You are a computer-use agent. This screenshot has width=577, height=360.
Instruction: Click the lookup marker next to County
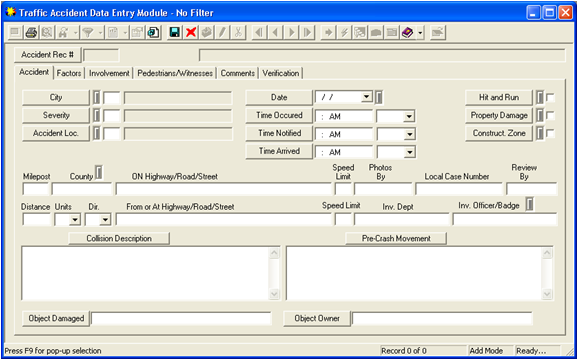[99, 172]
